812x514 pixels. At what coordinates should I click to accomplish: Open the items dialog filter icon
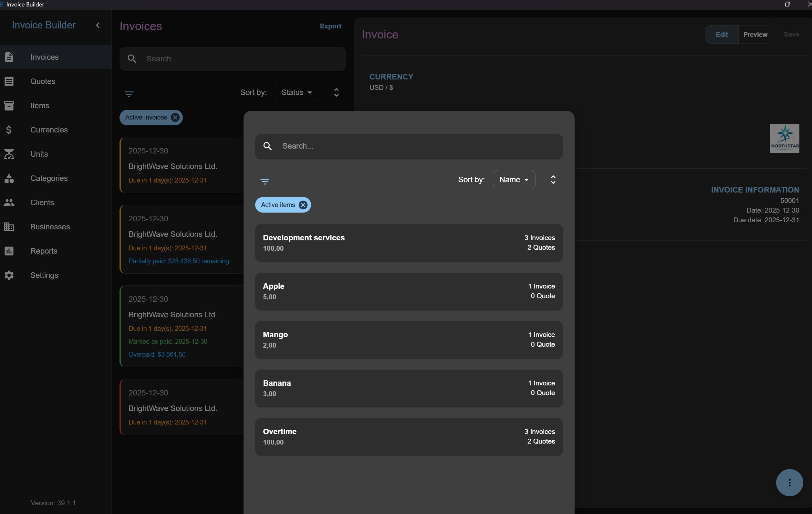265,182
